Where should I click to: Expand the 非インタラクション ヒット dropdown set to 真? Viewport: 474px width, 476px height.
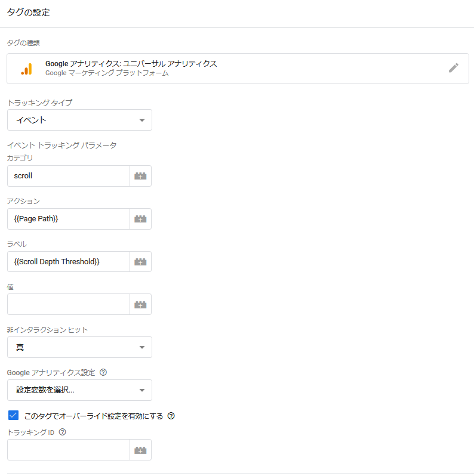pyautogui.click(x=79, y=347)
